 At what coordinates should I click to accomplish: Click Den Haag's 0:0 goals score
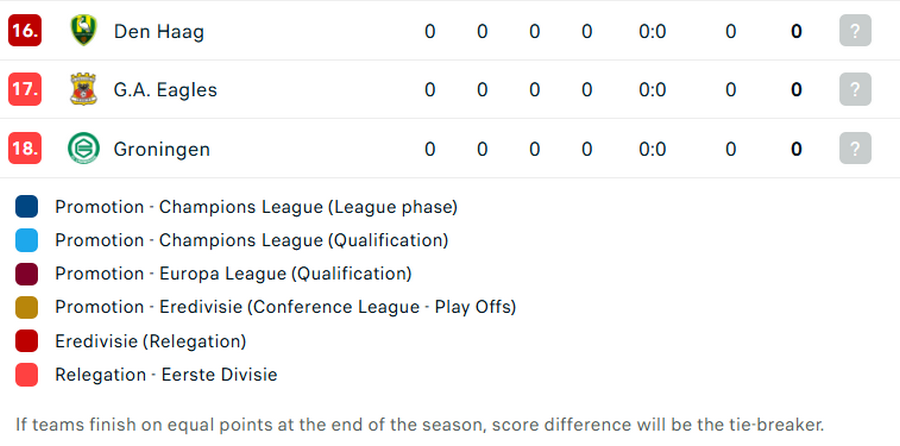tap(653, 32)
